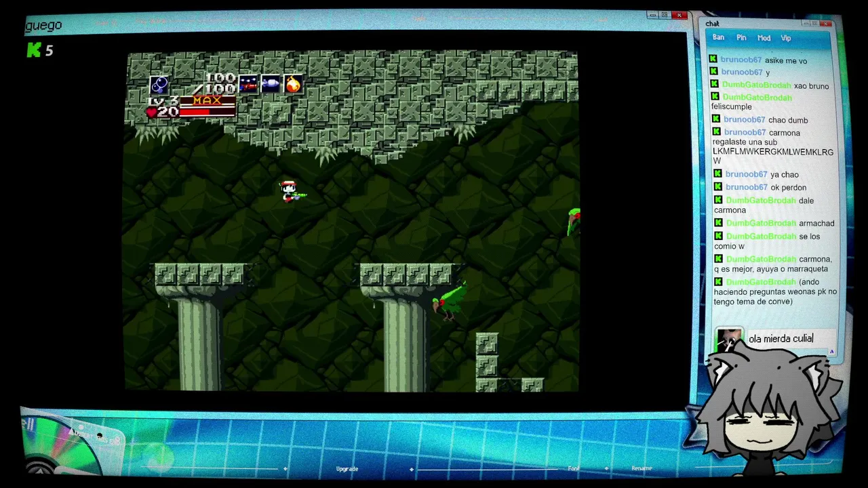Viewport: 868px width, 488px height.
Task: Close the chat window with red X
Action: coord(825,24)
